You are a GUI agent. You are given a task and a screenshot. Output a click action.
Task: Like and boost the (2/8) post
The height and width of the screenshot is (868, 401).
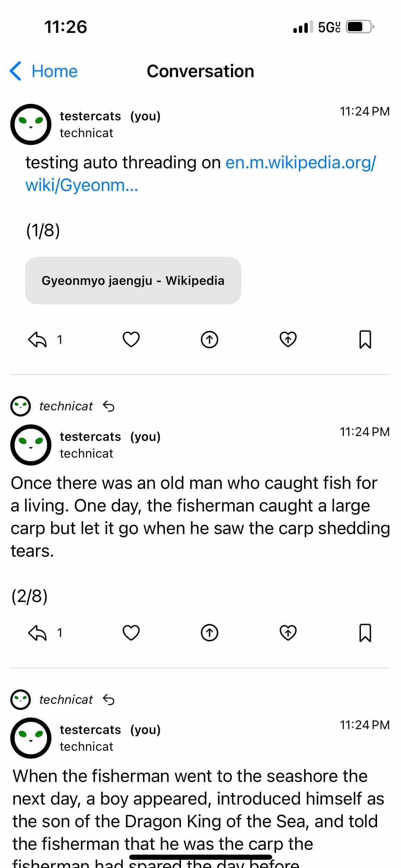pos(288,633)
